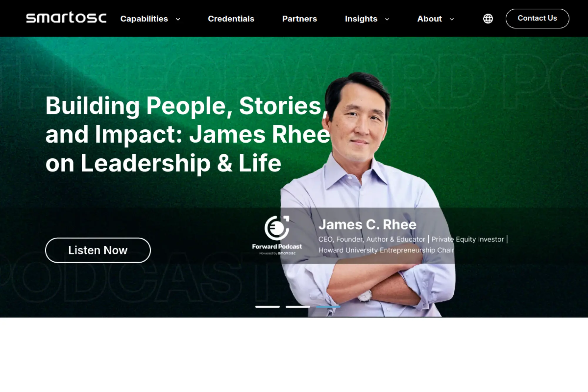The image size is (588, 392).
Task: Click the Listen Now button
Action: point(98,250)
